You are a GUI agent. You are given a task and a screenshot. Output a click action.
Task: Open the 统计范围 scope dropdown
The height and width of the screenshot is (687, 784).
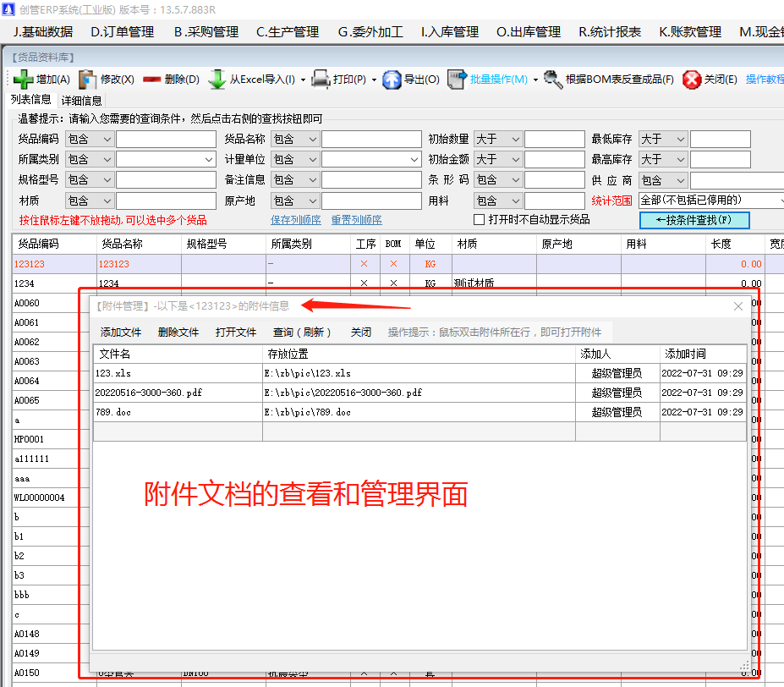712,200
